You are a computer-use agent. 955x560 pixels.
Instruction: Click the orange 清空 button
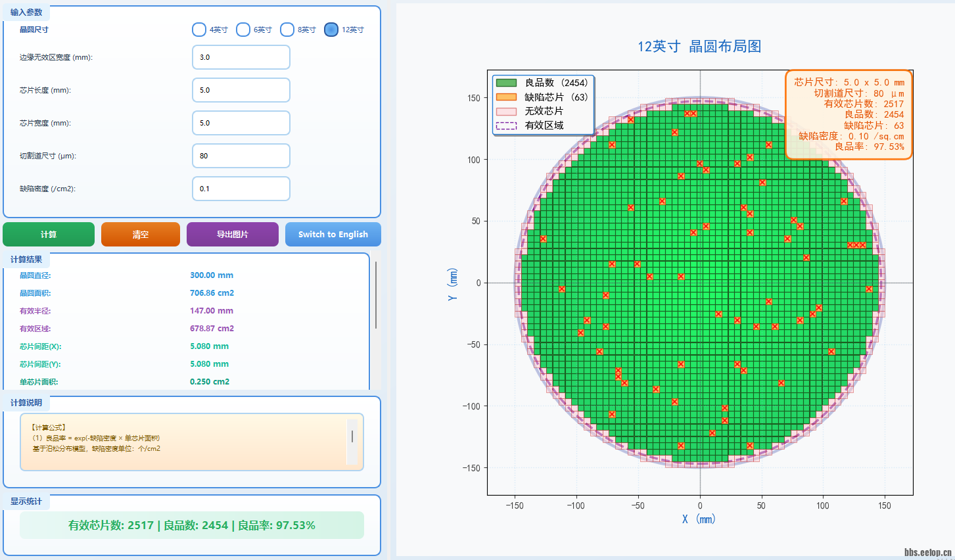pos(140,235)
